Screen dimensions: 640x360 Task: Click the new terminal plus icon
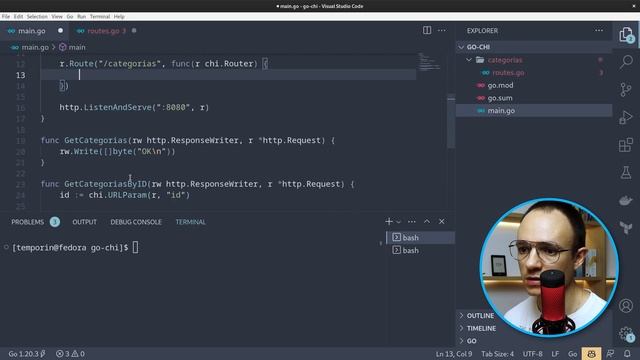pyautogui.click(x=389, y=222)
